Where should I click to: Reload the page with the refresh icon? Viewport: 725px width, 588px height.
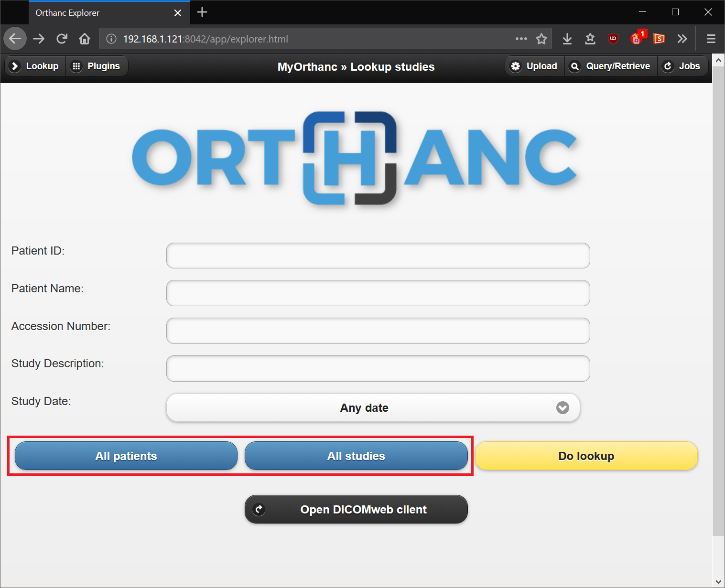pyautogui.click(x=62, y=39)
